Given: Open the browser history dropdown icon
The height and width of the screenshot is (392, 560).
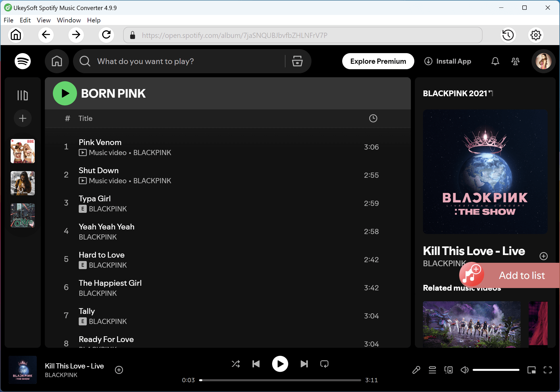Looking at the screenshot, I should pyautogui.click(x=508, y=35).
